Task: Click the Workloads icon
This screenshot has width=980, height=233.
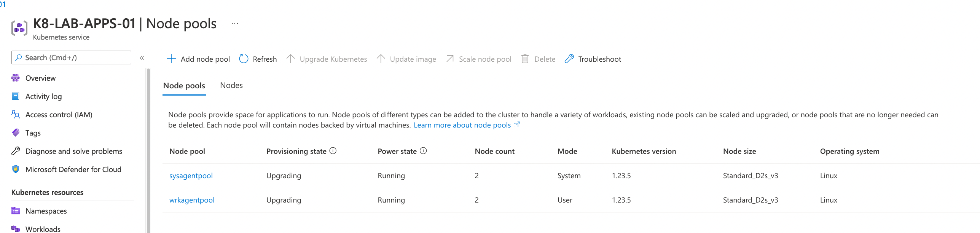Action: 16,229
